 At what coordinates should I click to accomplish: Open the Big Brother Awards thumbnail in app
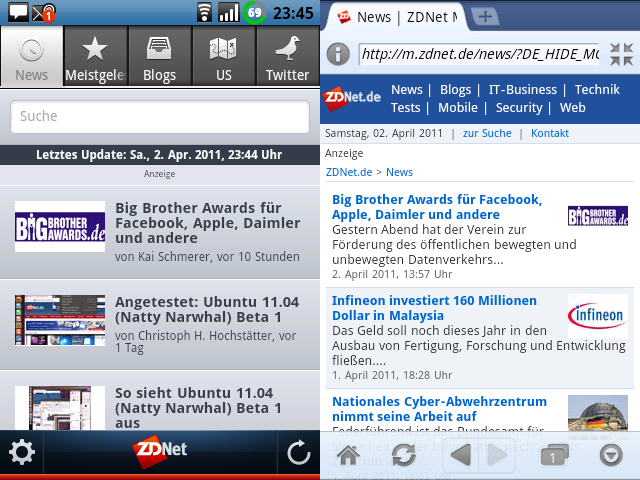point(60,226)
